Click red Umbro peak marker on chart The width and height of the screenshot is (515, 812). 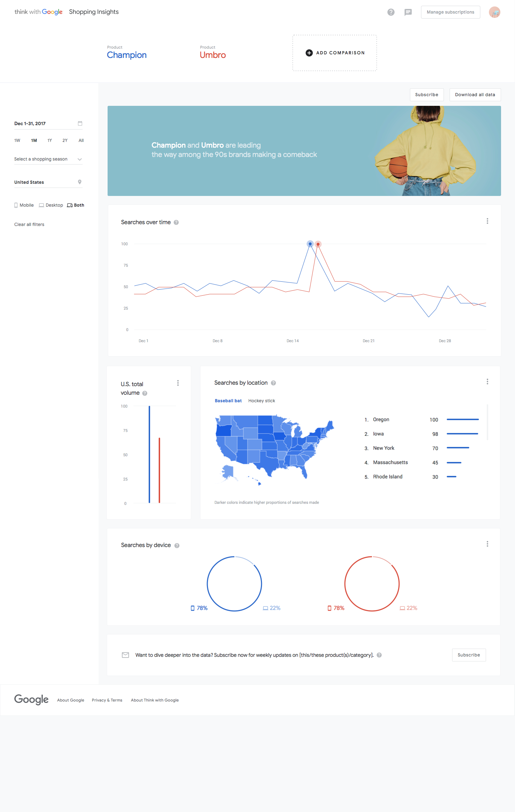pyautogui.click(x=318, y=244)
